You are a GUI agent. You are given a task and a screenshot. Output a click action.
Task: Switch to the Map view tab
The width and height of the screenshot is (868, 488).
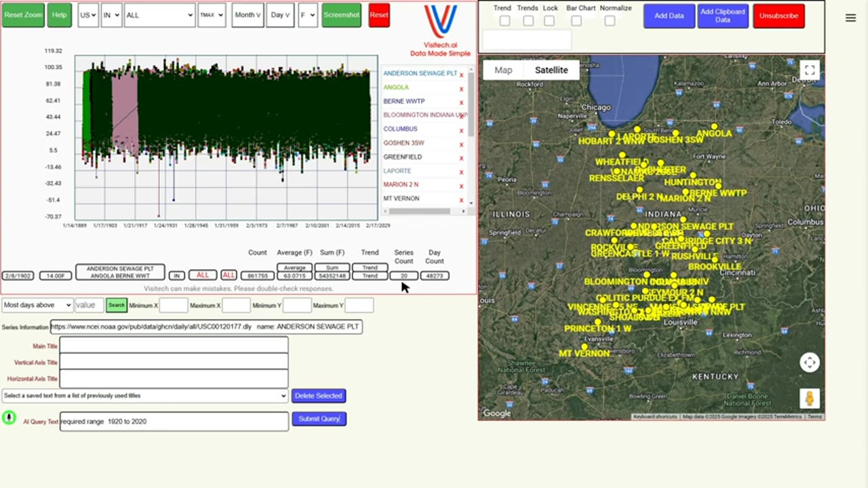(503, 70)
